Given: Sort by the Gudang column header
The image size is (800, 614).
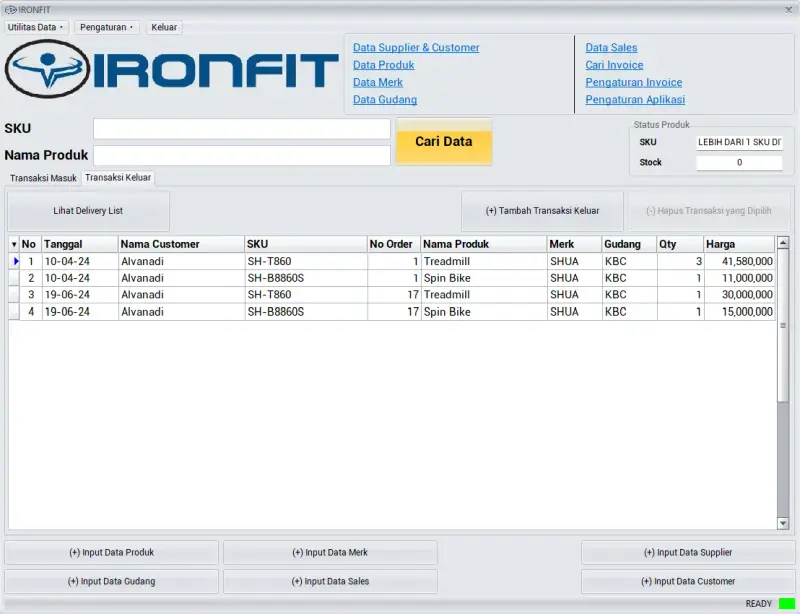Looking at the screenshot, I should pos(630,244).
